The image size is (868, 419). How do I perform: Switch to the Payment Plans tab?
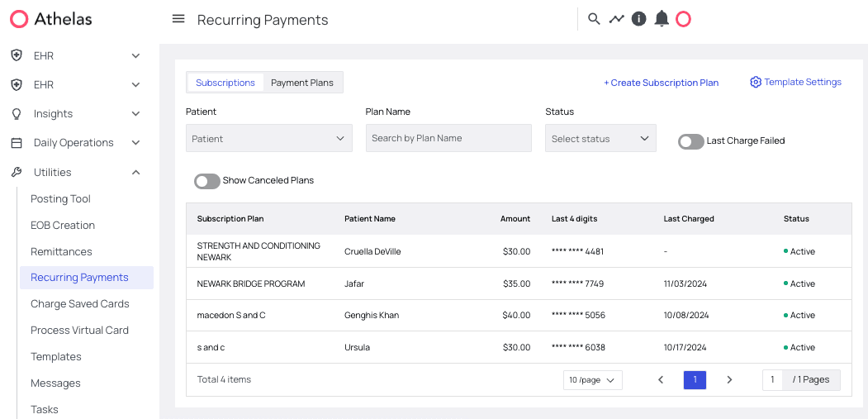[302, 83]
